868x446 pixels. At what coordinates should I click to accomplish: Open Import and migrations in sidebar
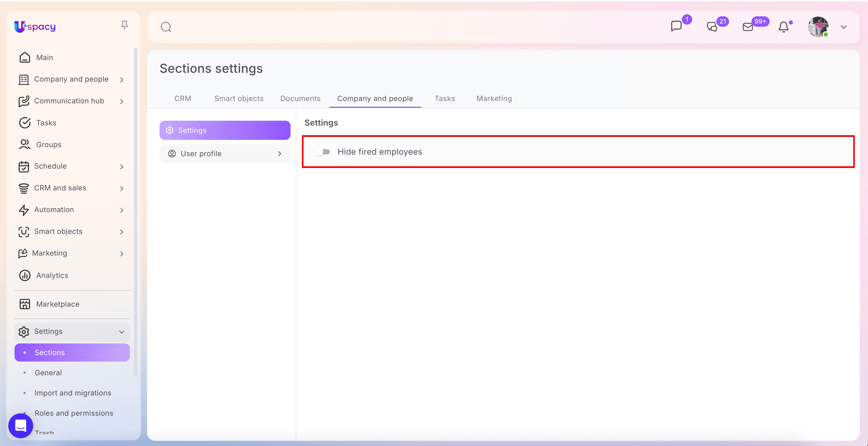click(x=72, y=393)
